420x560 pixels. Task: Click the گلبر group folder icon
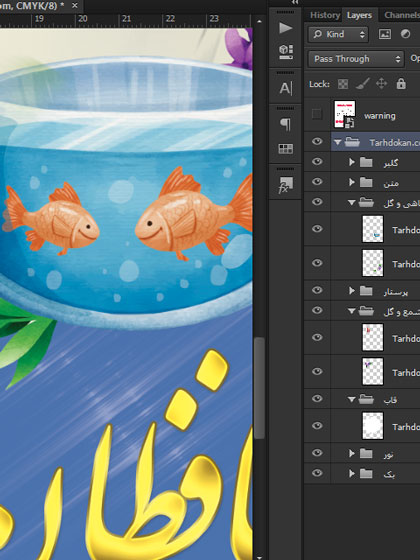[366, 162]
